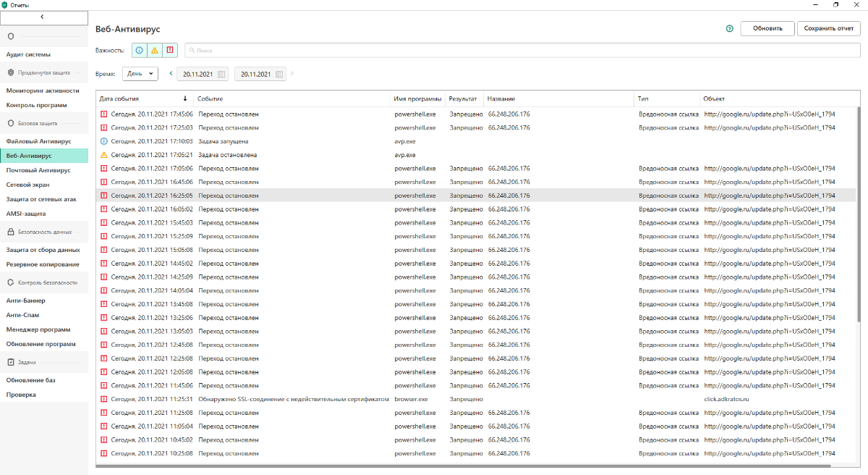The width and height of the screenshot is (868, 475).
Task: Click the 'Сохранить отчет' button
Action: (828, 29)
